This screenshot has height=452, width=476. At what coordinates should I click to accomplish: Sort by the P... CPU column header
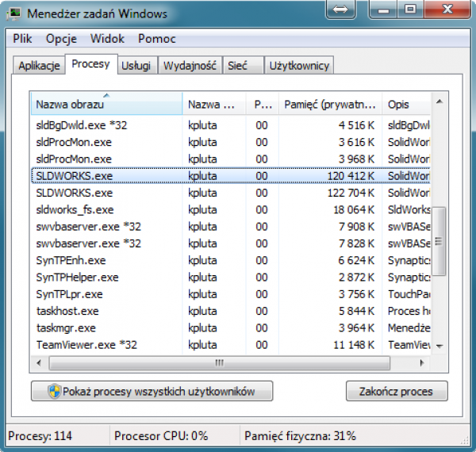click(263, 104)
